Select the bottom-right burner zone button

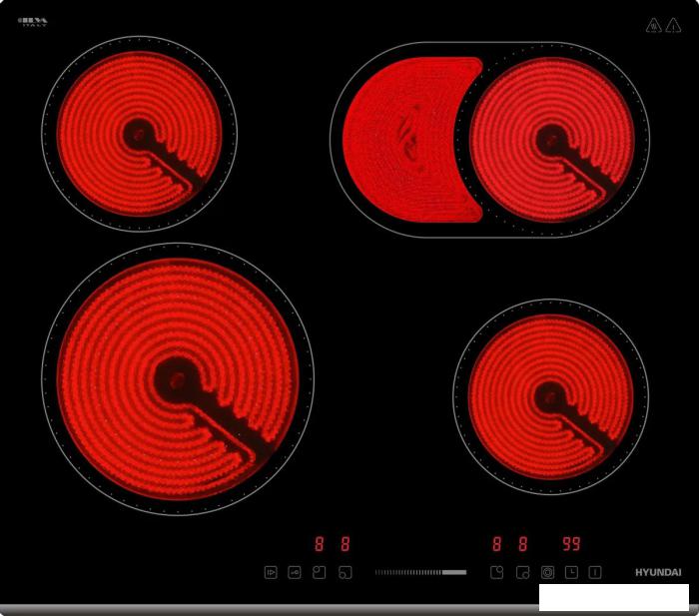pos(522,573)
